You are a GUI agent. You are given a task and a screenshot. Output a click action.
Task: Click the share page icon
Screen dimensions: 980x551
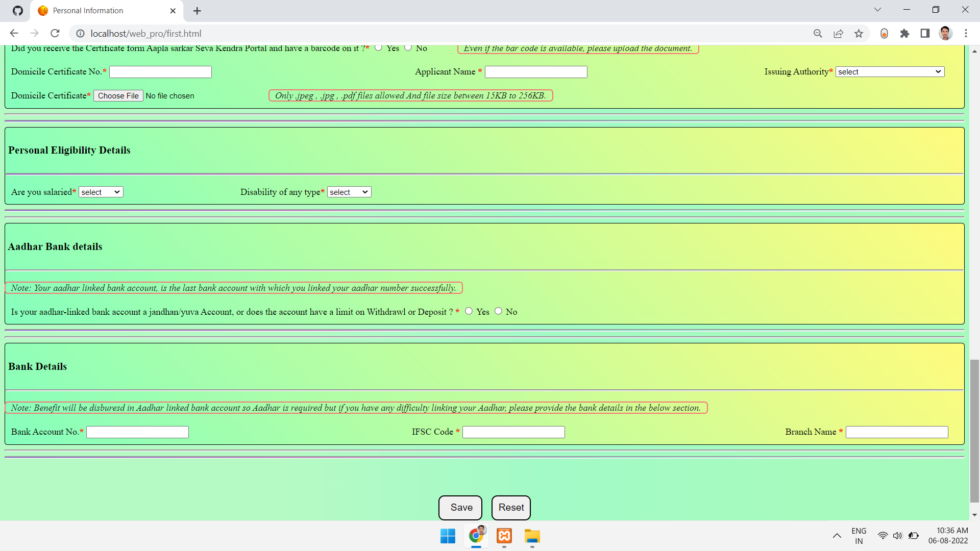[x=838, y=33]
